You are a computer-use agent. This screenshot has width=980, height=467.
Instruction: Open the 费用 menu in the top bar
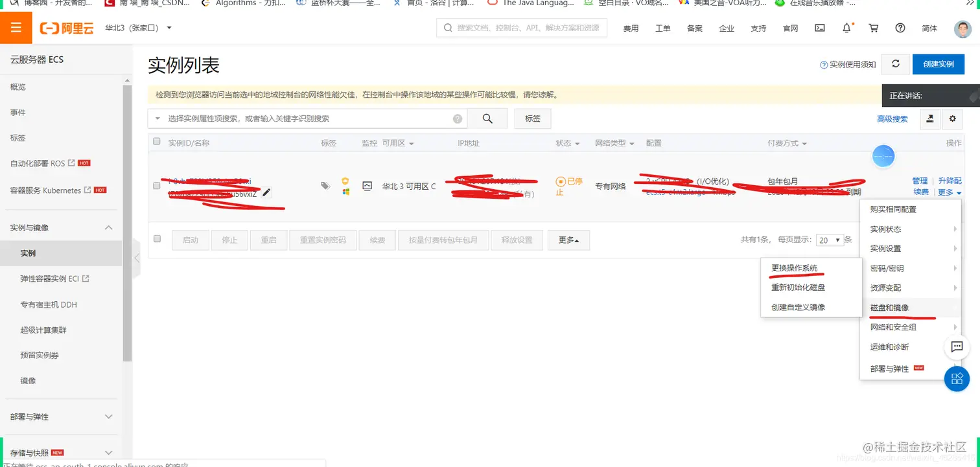click(630, 28)
